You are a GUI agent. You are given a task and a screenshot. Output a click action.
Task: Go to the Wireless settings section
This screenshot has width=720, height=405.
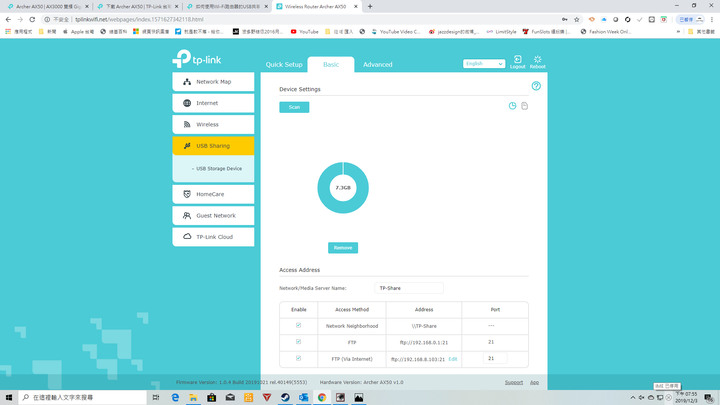tap(213, 124)
